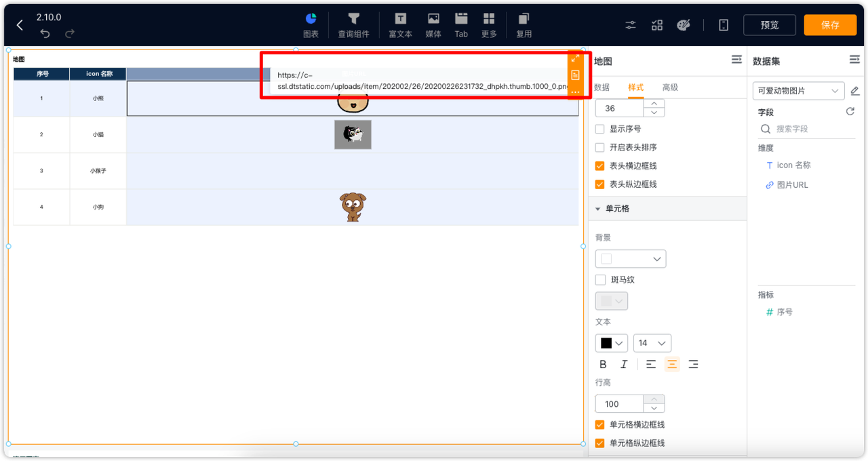Click the 预览 preview button
Screen dimensions: 868x461
point(770,25)
